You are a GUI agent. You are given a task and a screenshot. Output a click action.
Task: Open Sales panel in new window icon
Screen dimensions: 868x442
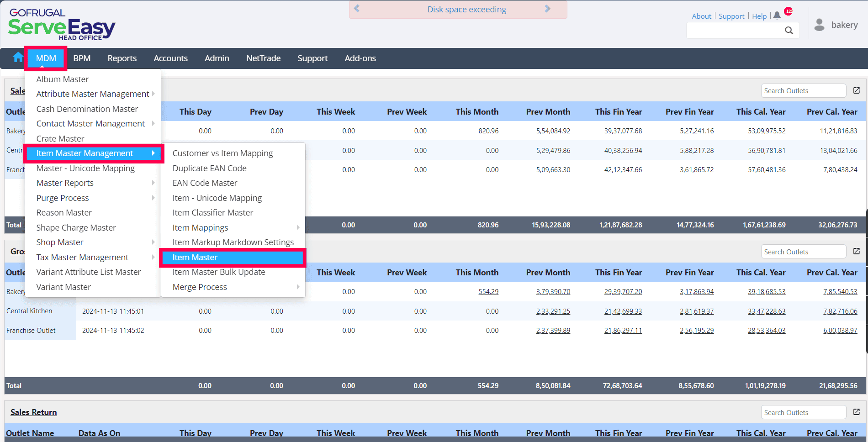[857, 90]
